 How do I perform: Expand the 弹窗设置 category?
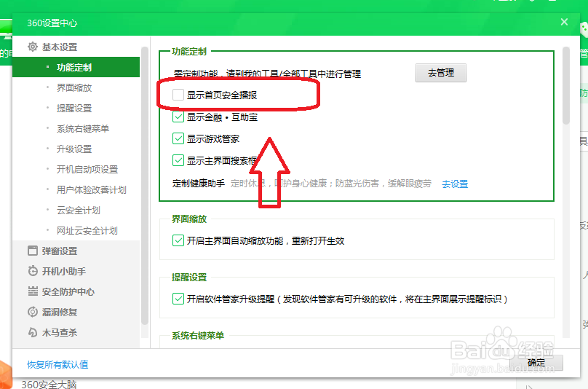[60, 251]
